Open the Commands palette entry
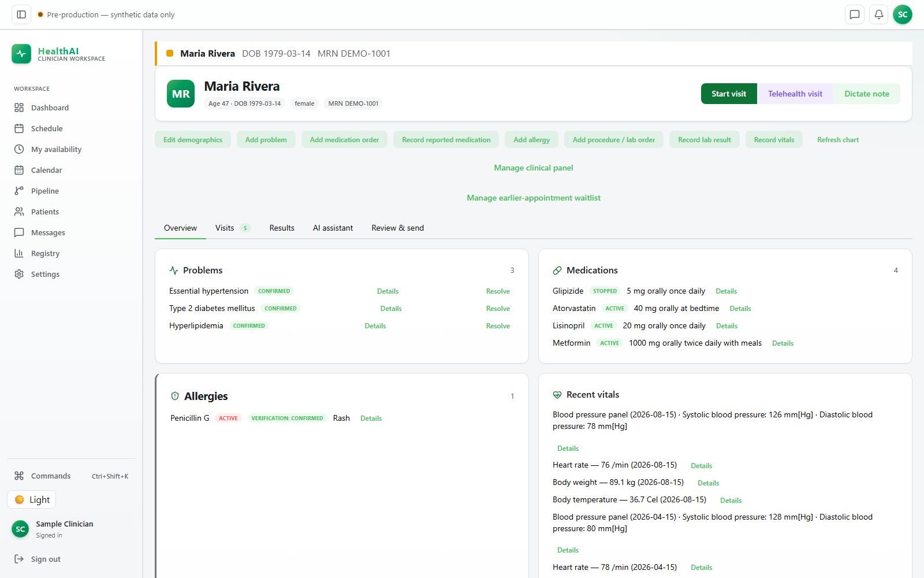 [x=71, y=476]
